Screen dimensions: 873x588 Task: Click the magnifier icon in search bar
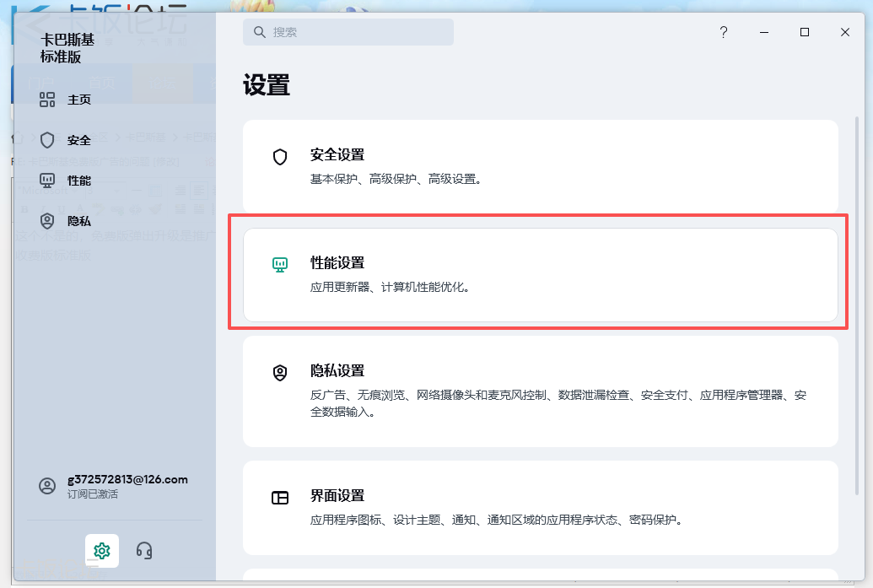point(259,31)
